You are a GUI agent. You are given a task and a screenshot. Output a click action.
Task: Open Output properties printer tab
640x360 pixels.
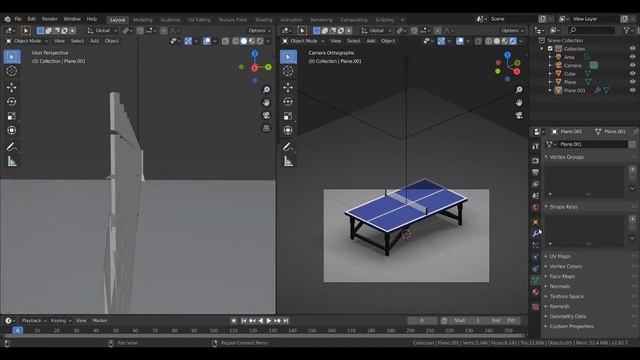(x=536, y=172)
